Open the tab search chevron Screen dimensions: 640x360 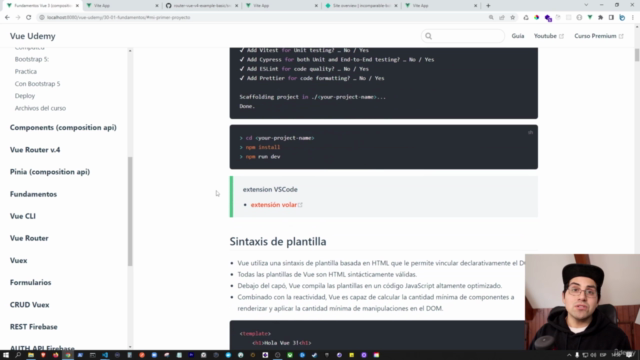(x=586, y=5)
